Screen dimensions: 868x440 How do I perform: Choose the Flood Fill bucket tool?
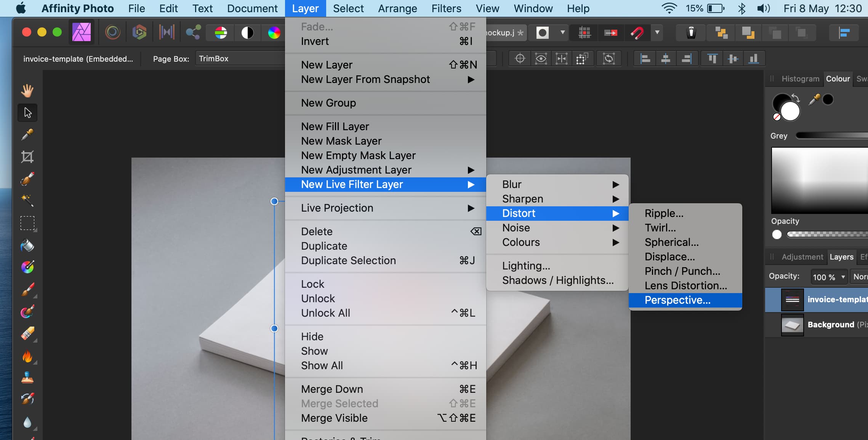pos(27,246)
